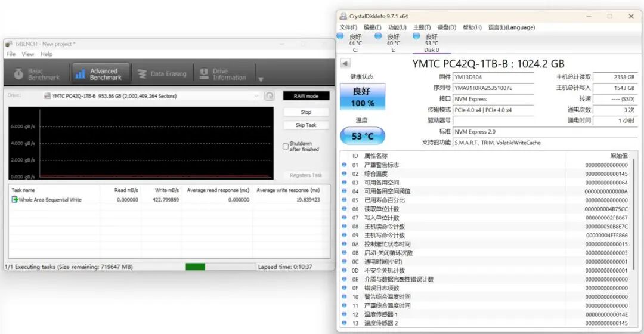The image size is (644, 334).
Task: Open CrystalDiskInfo 主题(T) menu
Action: [x=422, y=27]
